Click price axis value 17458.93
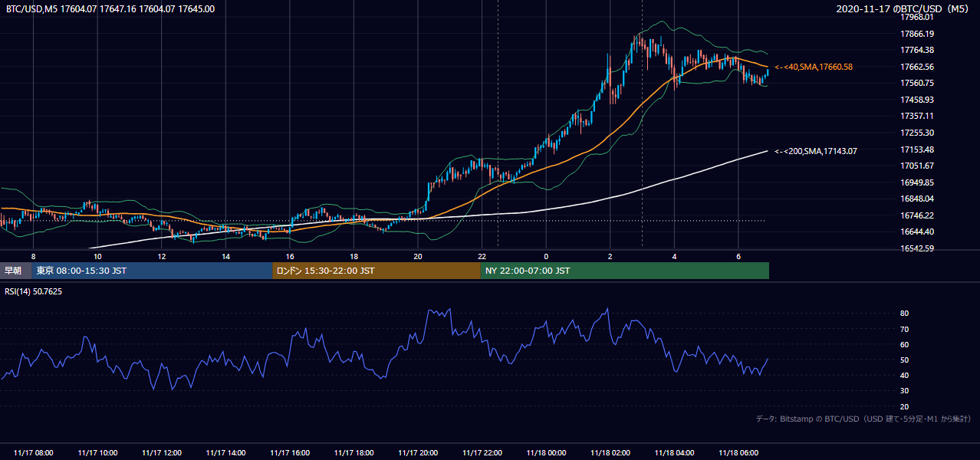Screen dimensions: 980x460 pos(917,100)
